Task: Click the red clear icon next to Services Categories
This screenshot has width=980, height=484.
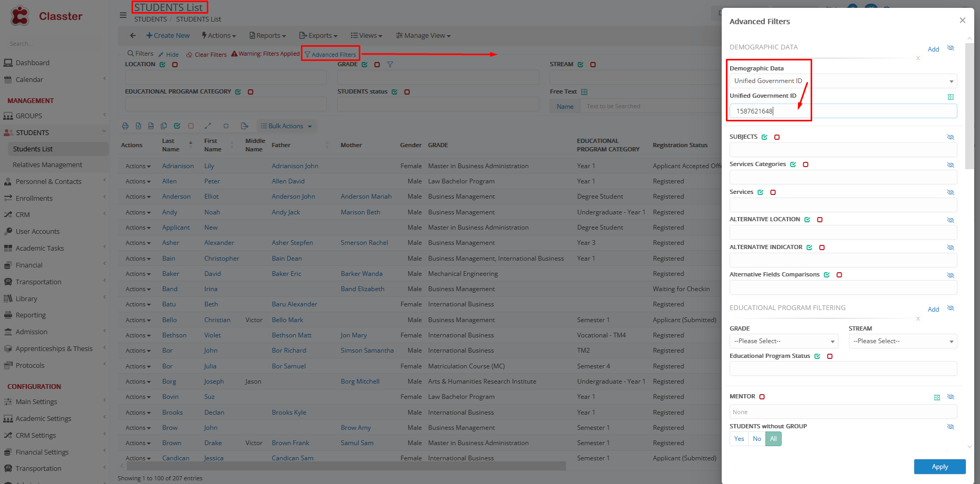Action: 805,164
